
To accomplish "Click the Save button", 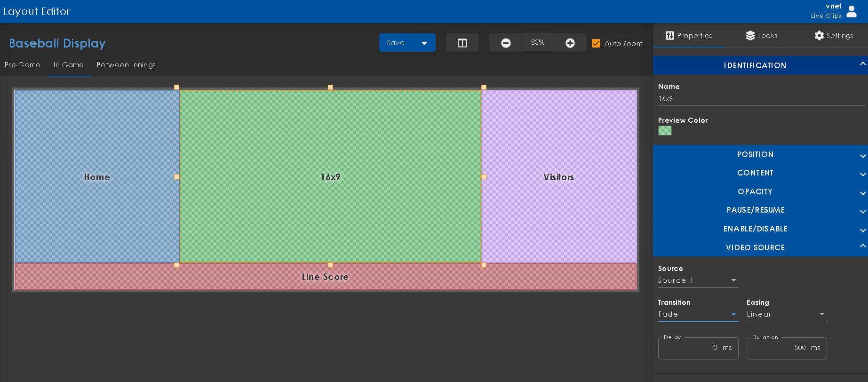I will coord(396,43).
